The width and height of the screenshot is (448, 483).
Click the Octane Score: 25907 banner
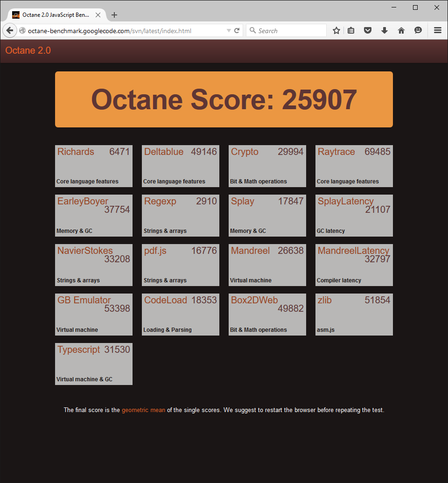click(x=224, y=99)
